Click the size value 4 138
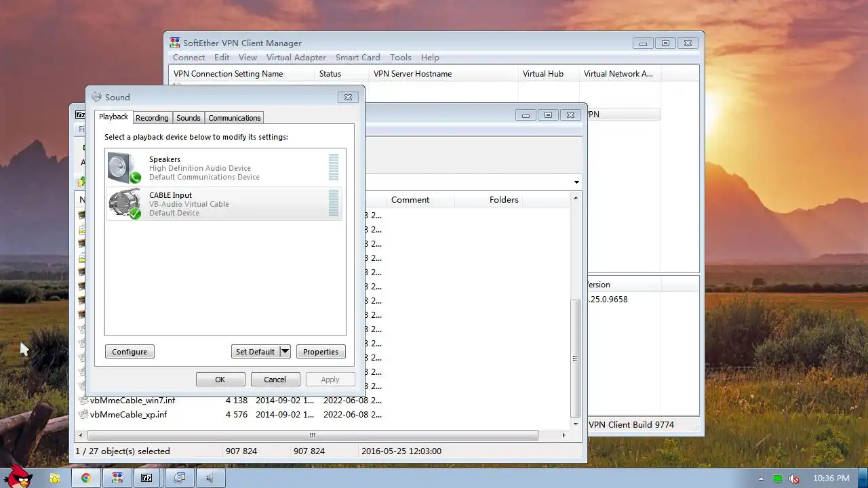 tap(237, 400)
